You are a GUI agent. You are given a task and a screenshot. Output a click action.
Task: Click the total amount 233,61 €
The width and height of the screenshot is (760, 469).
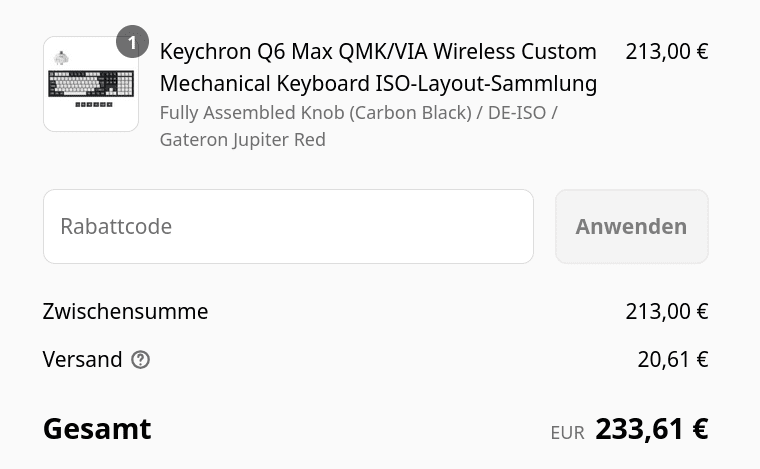651,429
